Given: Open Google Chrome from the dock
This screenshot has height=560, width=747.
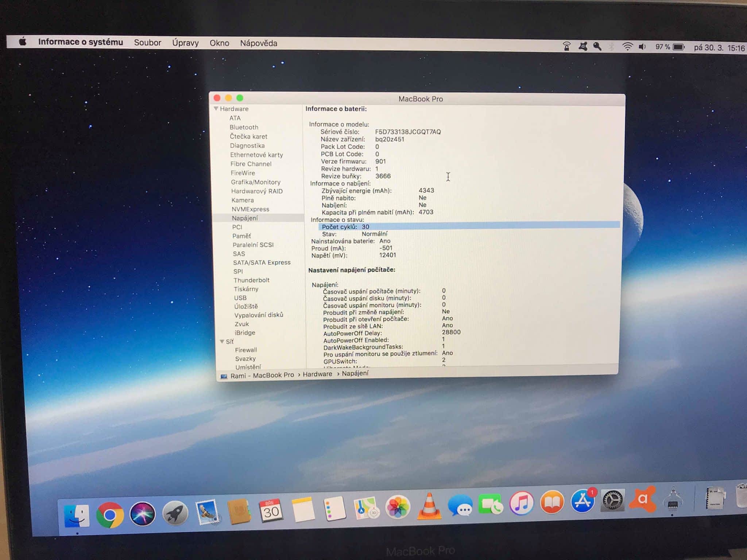Looking at the screenshot, I should point(109,515).
